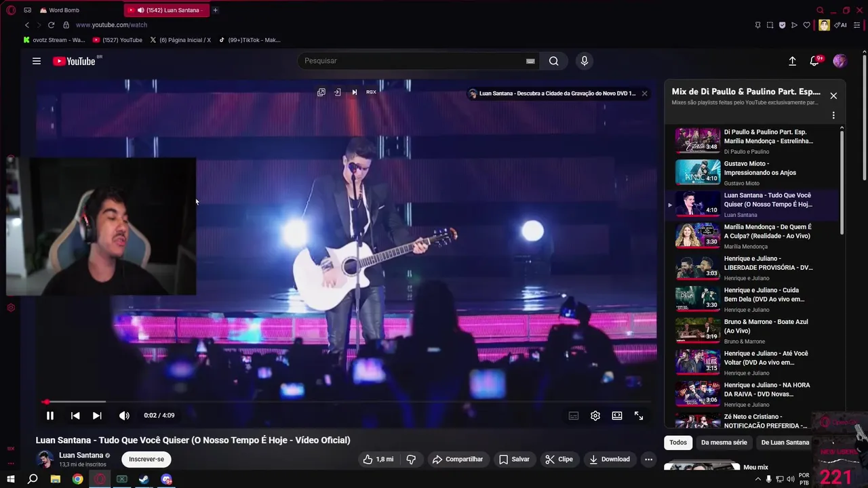Play Henrique e Juliano Até Você Voltar
This screenshot has width=868, height=488.
click(x=753, y=362)
